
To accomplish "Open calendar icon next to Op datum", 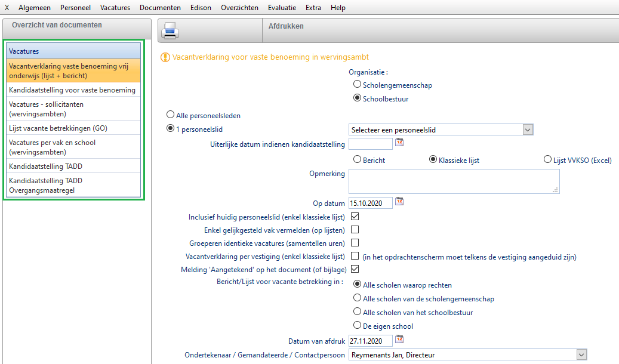I will click(x=400, y=202).
